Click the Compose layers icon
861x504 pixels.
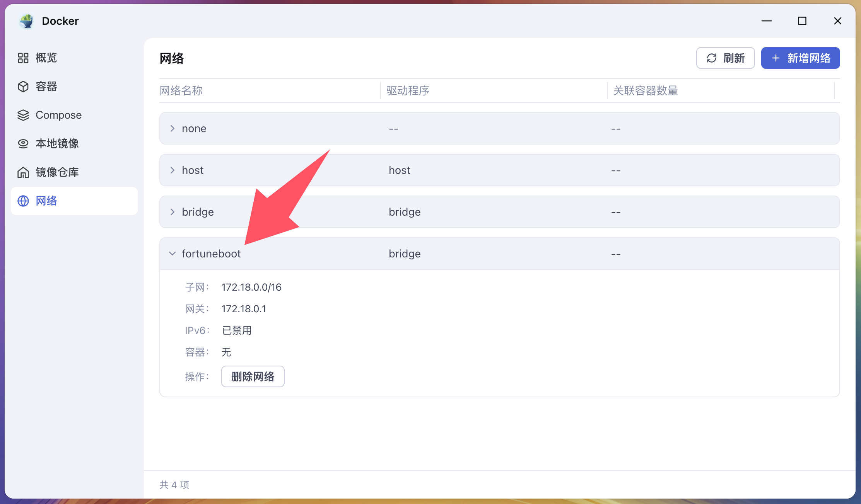(23, 115)
